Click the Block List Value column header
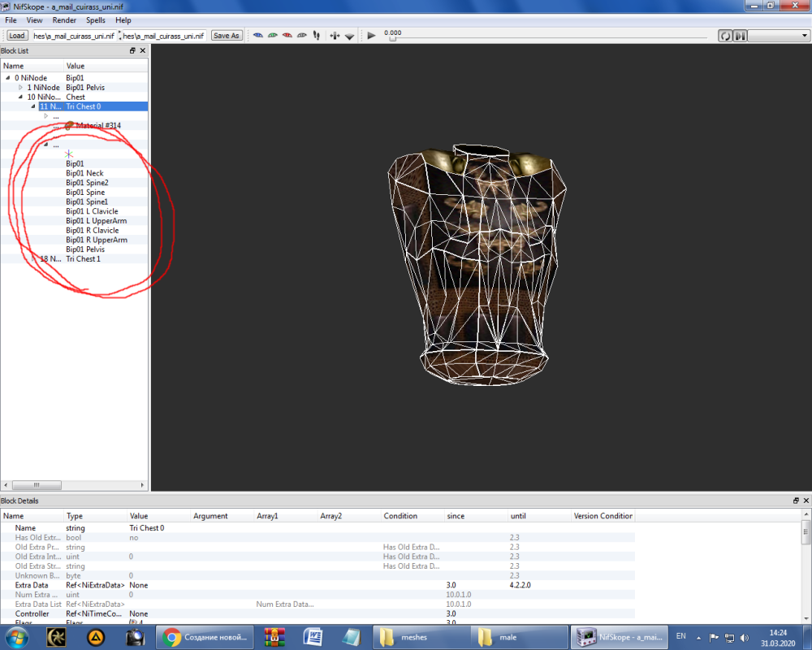The height and width of the screenshot is (650, 812). (x=106, y=66)
